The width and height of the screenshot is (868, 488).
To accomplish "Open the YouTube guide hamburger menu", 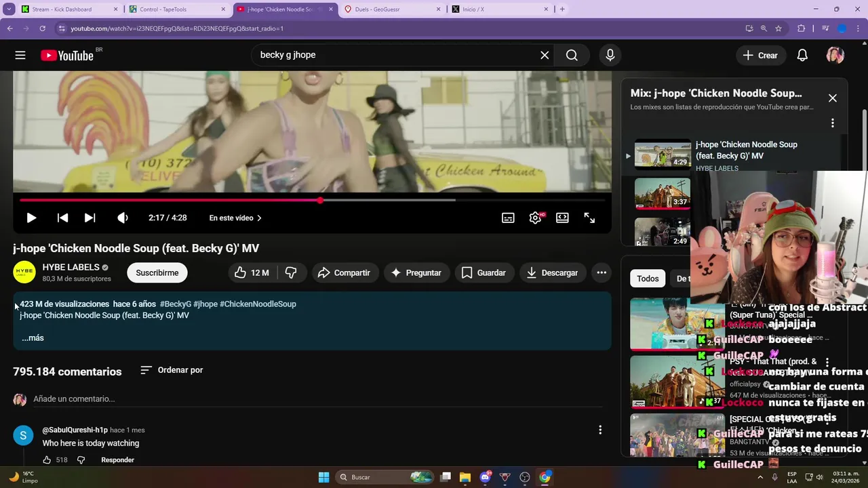I will tap(20, 56).
